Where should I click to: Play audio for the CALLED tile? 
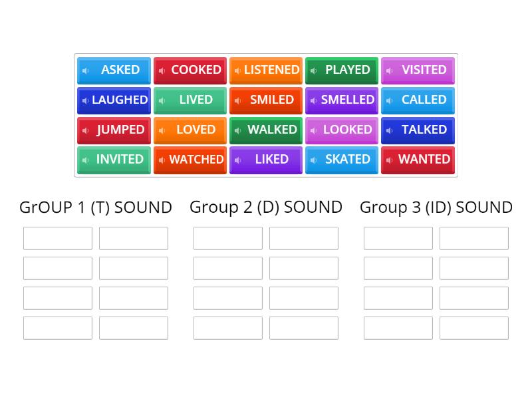(390, 100)
